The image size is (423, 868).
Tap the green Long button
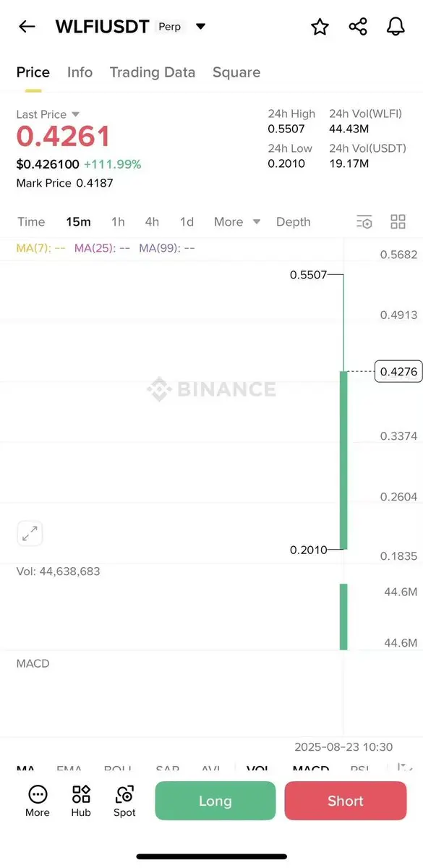215,801
